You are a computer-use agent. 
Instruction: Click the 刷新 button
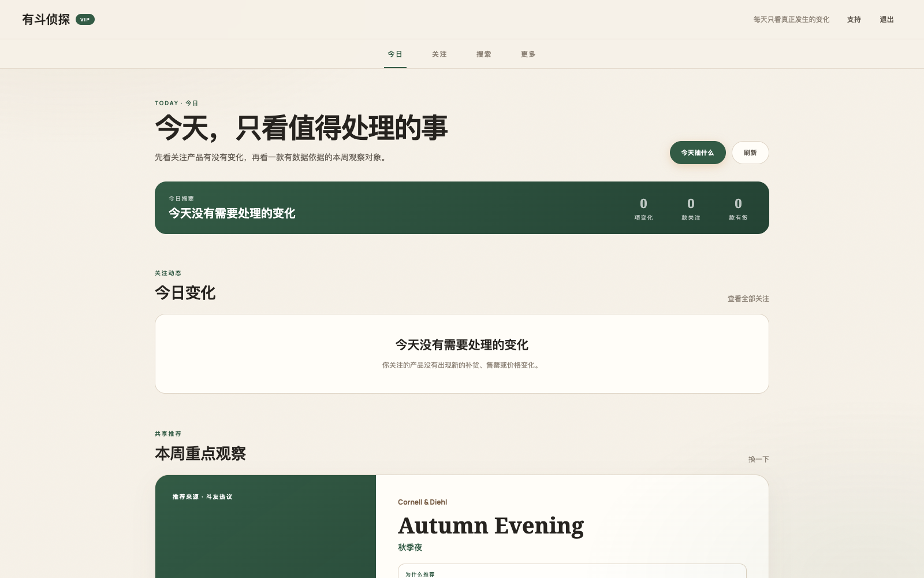tap(750, 153)
